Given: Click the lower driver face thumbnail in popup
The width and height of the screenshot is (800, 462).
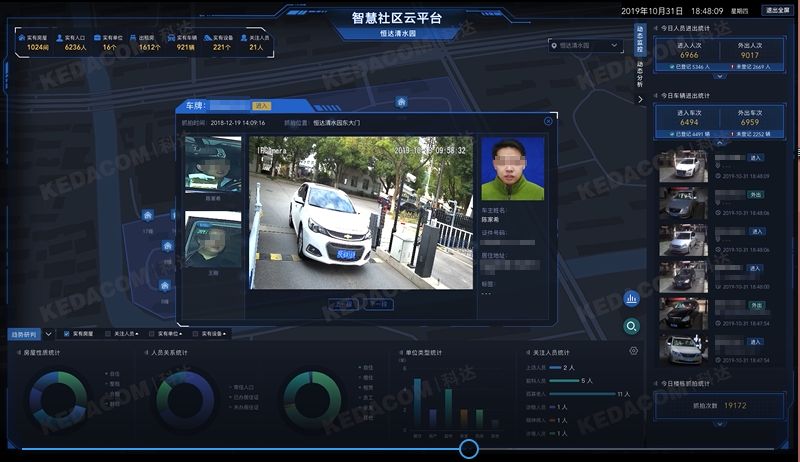Looking at the screenshot, I should pos(213,239).
